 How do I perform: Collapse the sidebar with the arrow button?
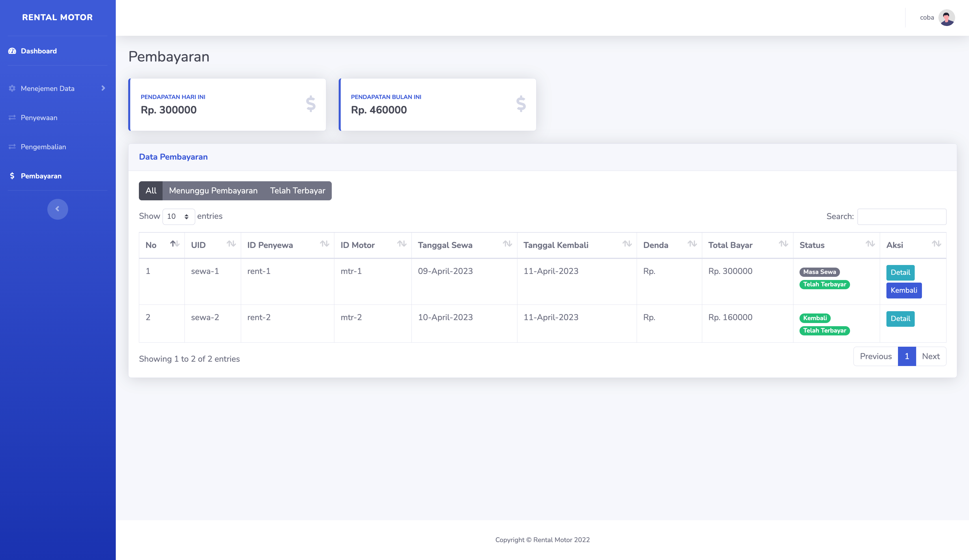[x=57, y=209]
